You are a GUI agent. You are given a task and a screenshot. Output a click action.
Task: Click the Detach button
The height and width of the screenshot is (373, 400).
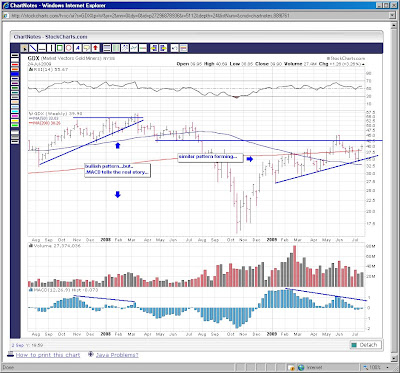[x=366, y=345]
